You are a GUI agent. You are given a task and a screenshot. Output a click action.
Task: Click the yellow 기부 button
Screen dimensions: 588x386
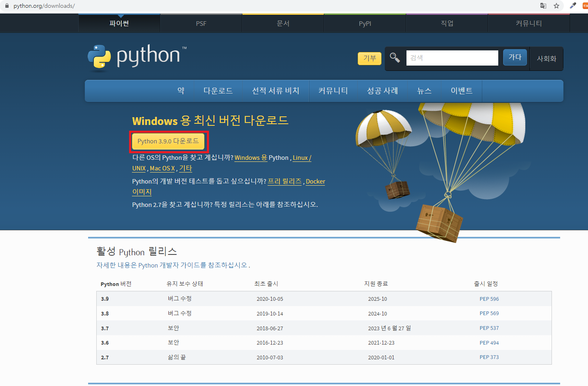(370, 58)
